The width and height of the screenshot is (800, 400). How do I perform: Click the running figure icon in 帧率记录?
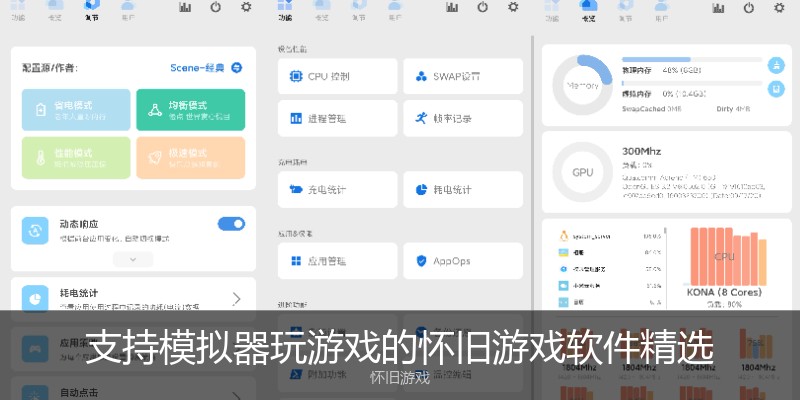pos(421,118)
